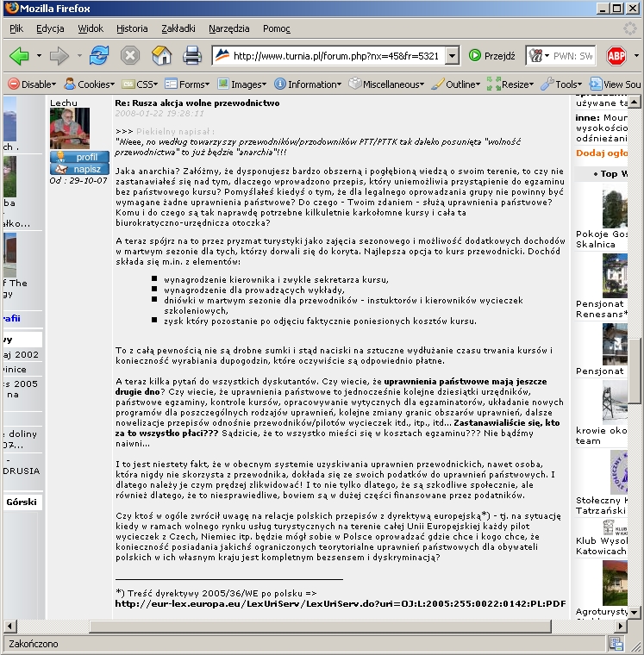Click the Agroturystyka house thumbnail
Viewport: 644px width, 655px height.
tap(615, 583)
